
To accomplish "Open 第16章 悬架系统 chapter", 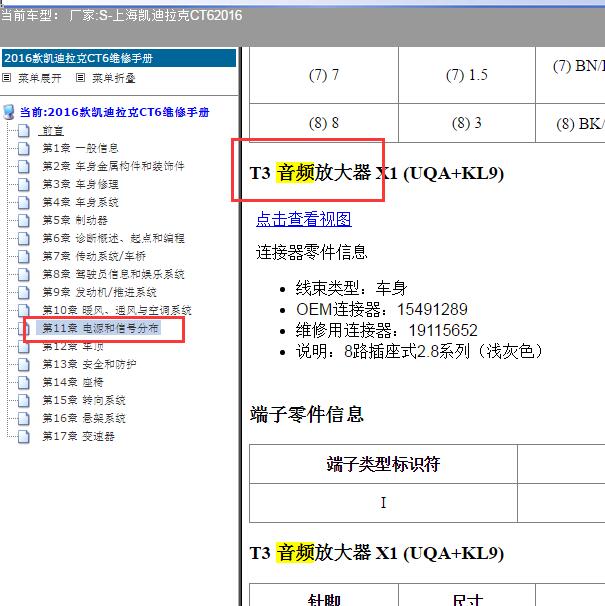I will pos(84,418).
